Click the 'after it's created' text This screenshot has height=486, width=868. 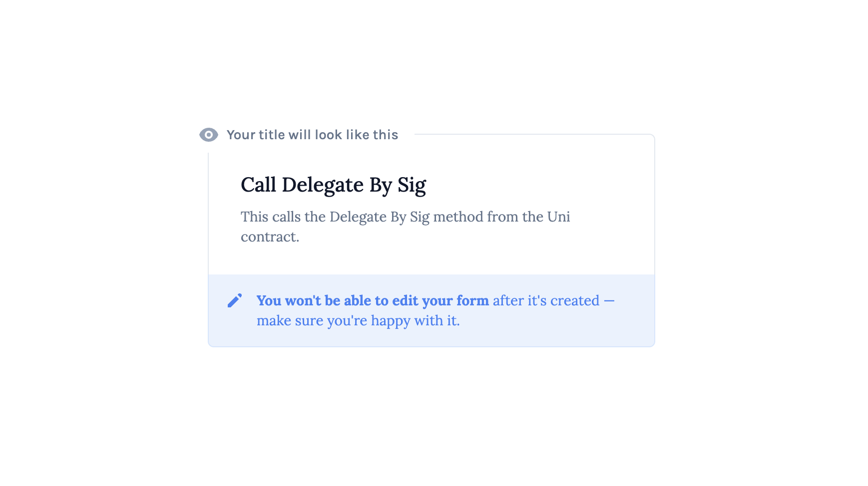(x=546, y=300)
